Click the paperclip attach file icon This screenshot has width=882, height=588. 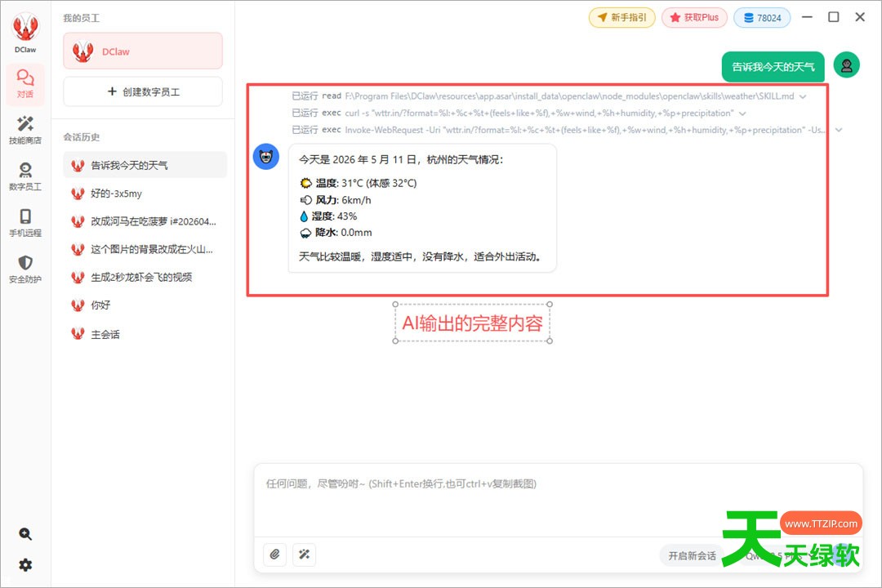pos(275,555)
